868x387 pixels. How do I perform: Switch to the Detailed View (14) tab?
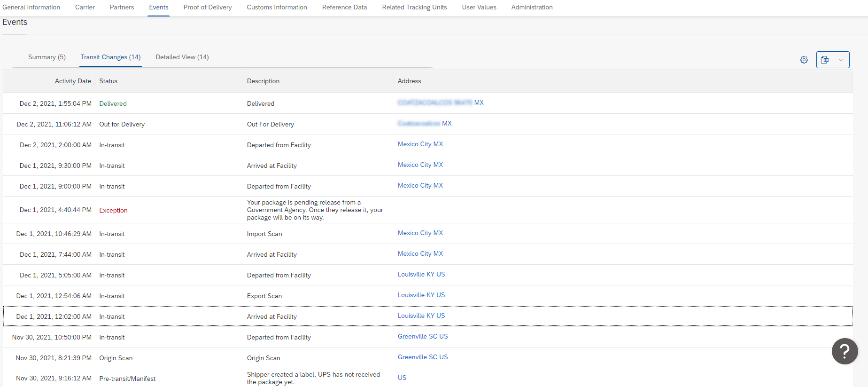click(182, 57)
